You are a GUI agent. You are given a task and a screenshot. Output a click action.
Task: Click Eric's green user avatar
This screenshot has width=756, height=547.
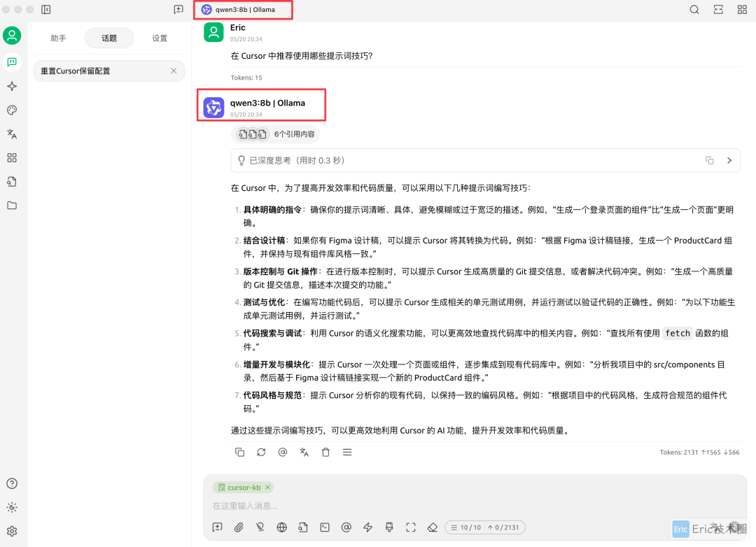[x=213, y=32]
